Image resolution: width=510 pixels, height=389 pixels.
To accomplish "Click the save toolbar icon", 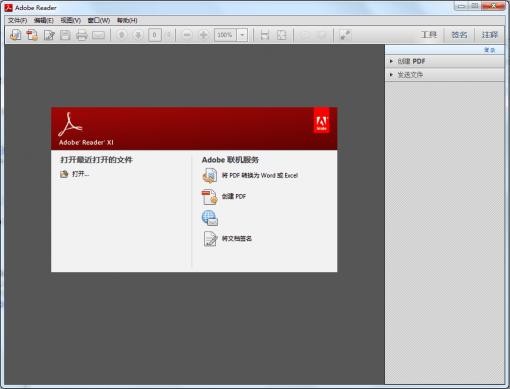I will [x=65, y=35].
